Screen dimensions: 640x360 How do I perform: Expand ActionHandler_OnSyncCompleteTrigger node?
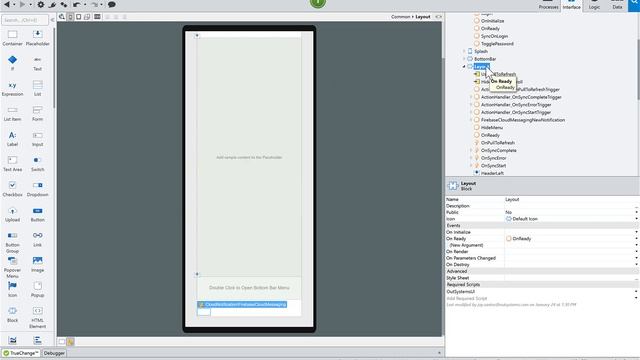[471, 97]
